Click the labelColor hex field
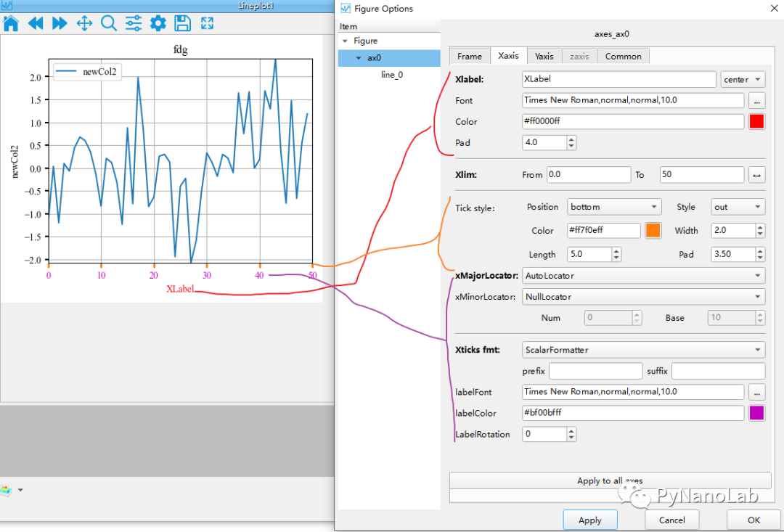 (633, 412)
